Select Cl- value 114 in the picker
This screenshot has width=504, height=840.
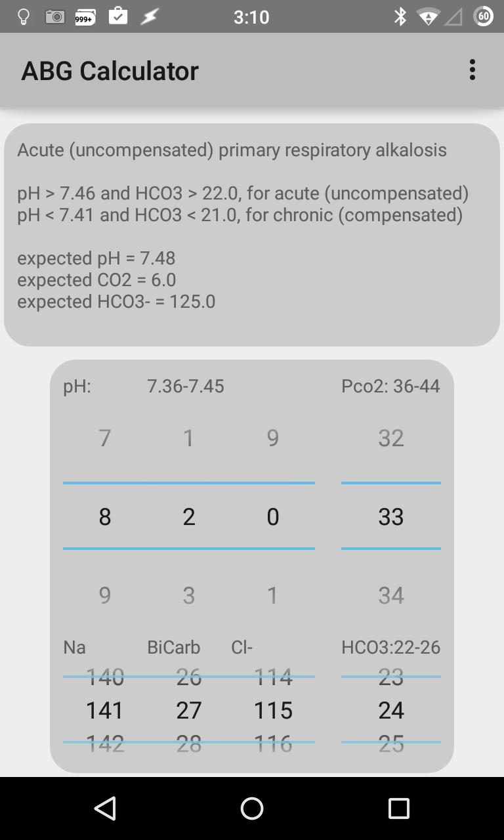point(272,677)
